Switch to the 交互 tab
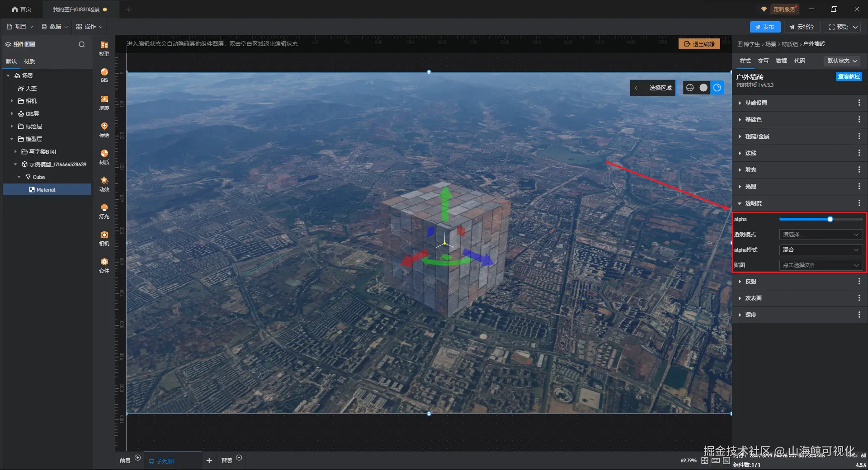This screenshot has width=868, height=470. point(763,61)
